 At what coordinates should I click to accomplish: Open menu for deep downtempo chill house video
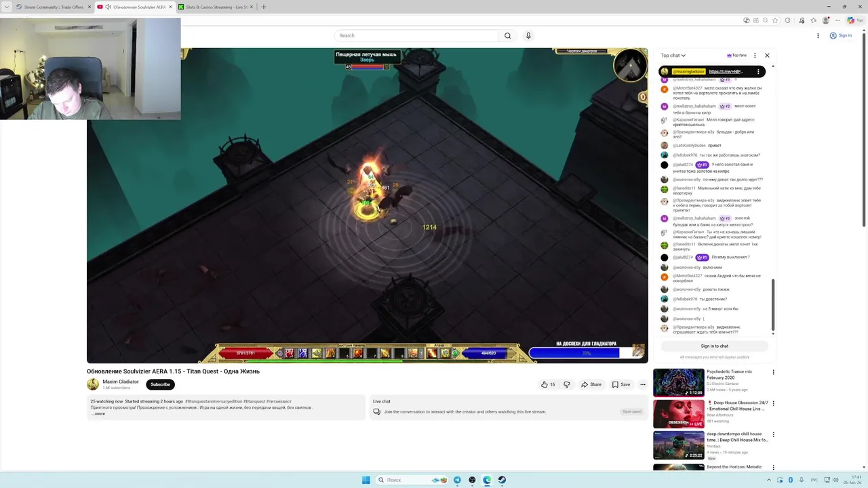point(773,434)
